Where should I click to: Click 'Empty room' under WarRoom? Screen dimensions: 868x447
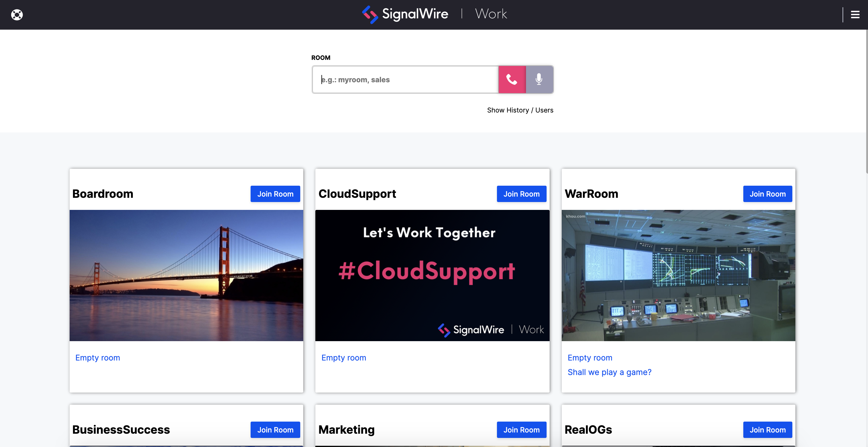(x=590, y=357)
